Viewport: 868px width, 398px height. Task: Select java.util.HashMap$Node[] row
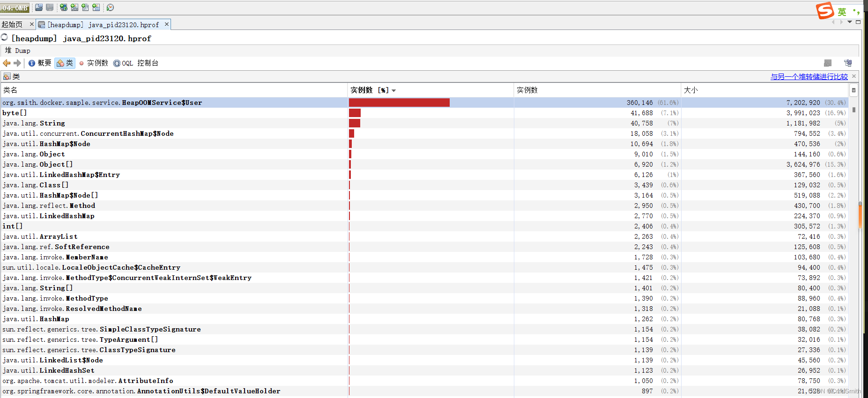424,195
